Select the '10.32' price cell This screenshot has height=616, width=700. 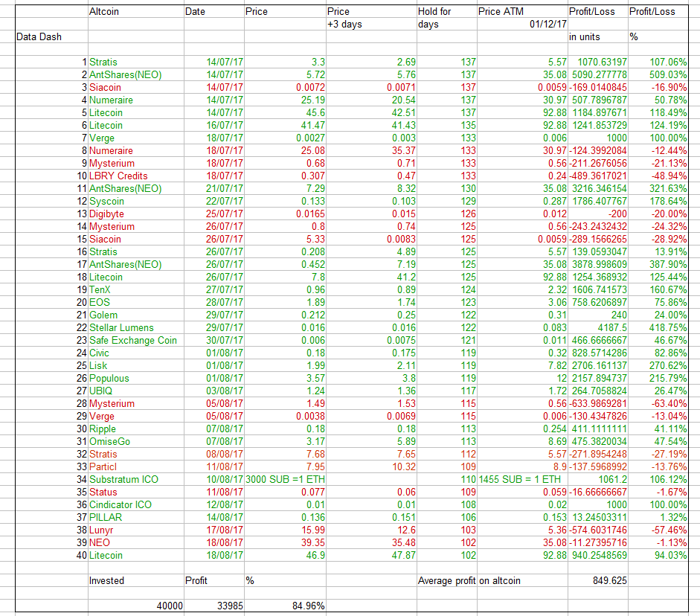[x=371, y=466]
